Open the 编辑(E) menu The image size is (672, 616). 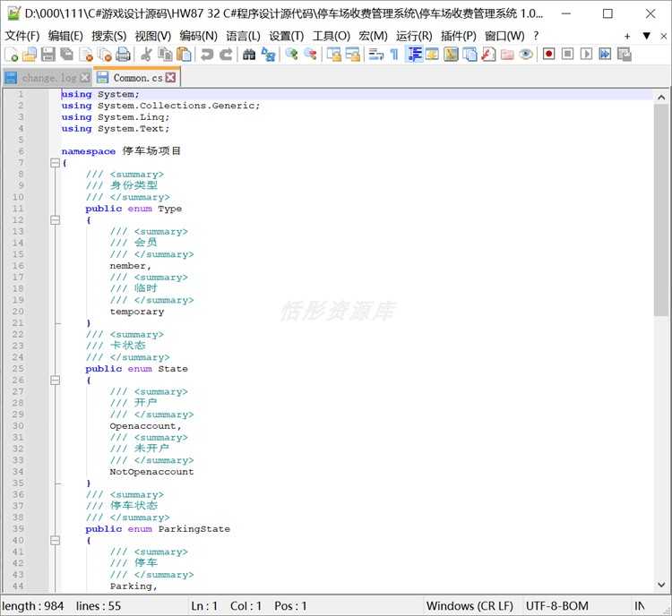65,36
